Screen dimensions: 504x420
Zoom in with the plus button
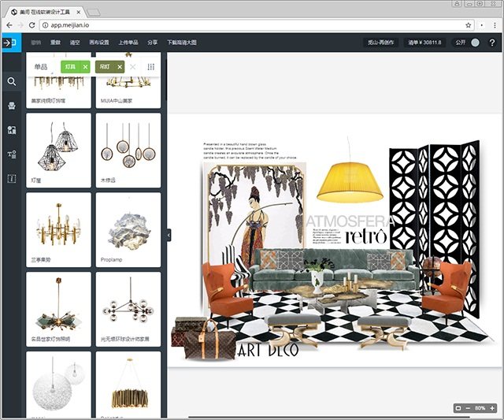click(x=492, y=408)
